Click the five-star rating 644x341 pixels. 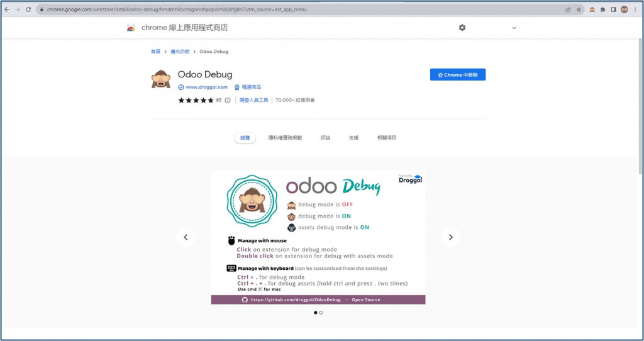coord(196,100)
